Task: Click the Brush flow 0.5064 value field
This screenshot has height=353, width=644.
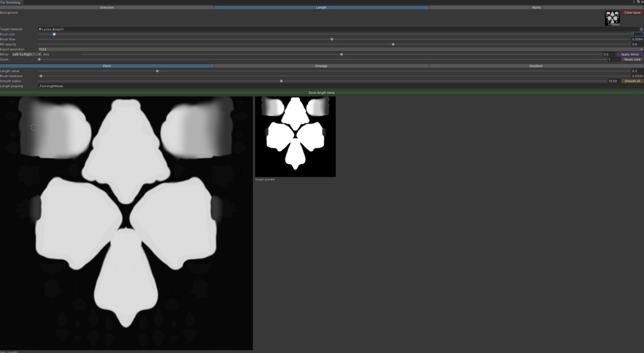Action: (637, 40)
